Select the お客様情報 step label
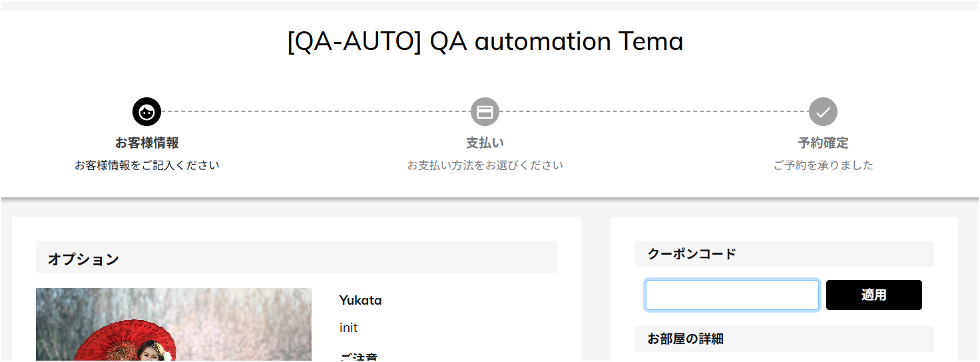The height and width of the screenshot is (362, 980). (x=146, y=143)
